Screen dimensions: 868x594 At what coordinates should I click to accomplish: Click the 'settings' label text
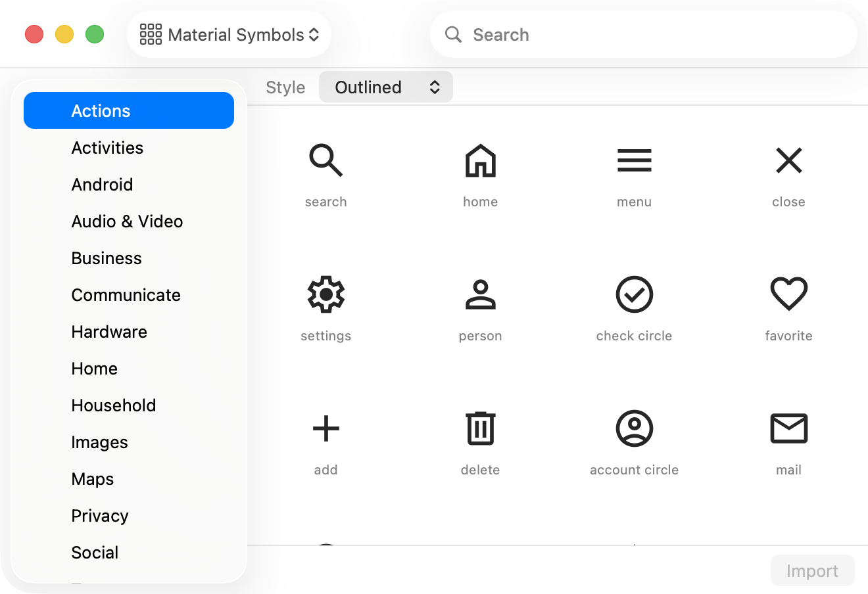(x=326, y=336)
